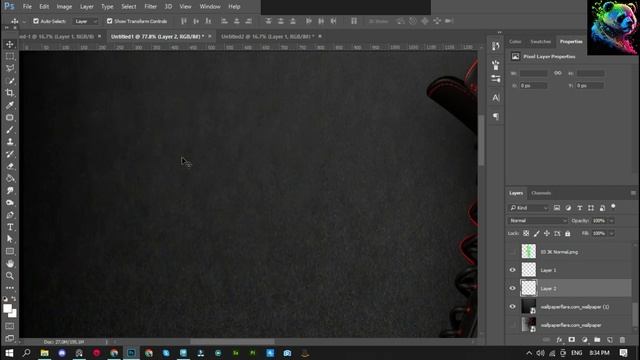Switch to the Untitled2 document tab
This screenshot has width=640, height=360.
[267, 36]
